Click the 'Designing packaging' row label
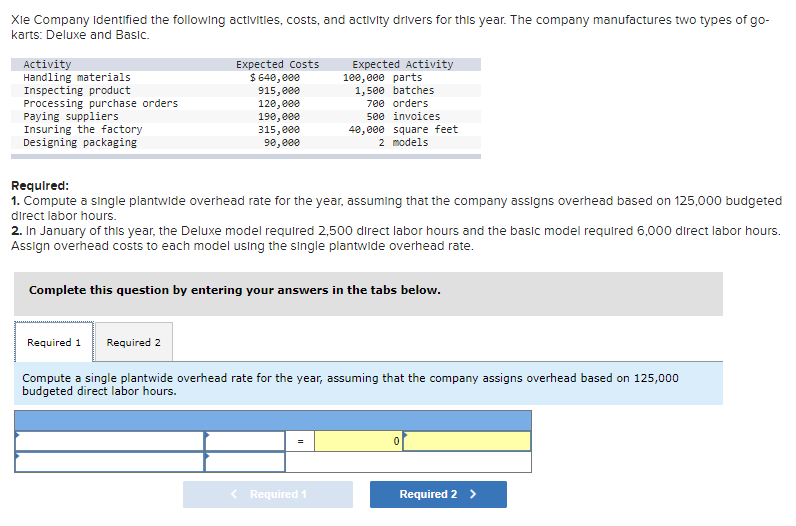 tap(80, 143)
